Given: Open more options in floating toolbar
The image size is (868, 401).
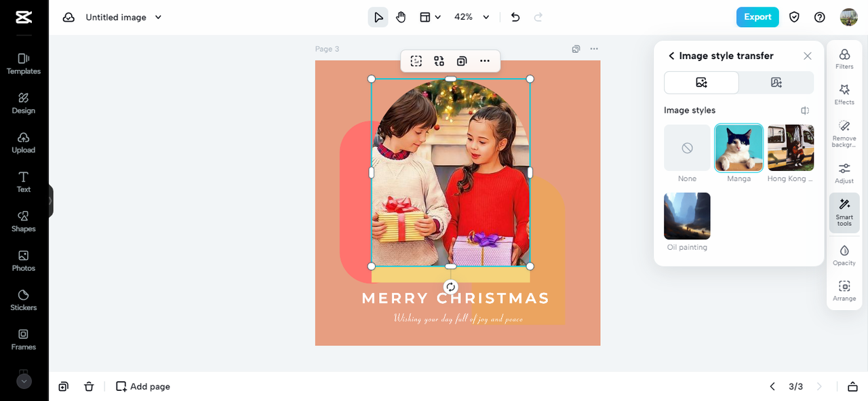Looking at the screenshot, I should (x=485, y=61).
